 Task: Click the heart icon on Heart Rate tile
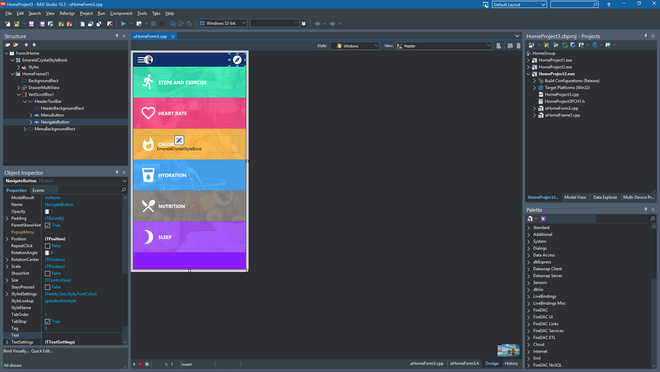click(x=148, y=113)
